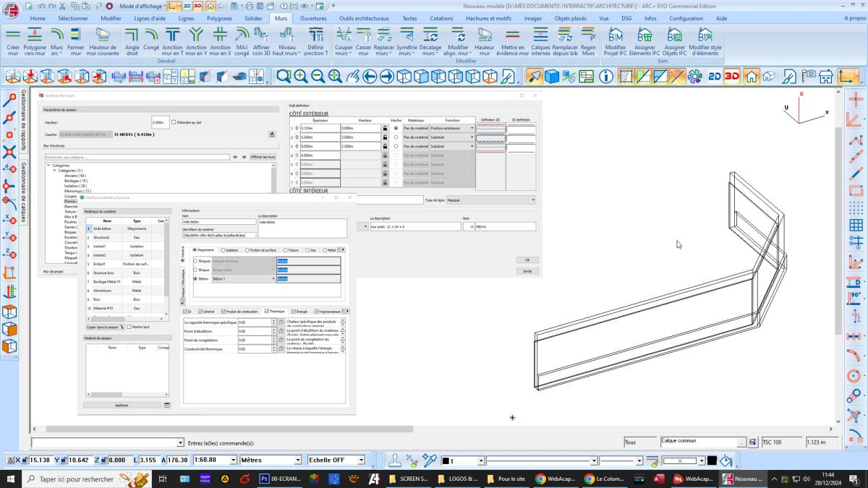Screen dimensions: 868x488
Task: Click the Regen Murs icon
Action: point(588,35)
